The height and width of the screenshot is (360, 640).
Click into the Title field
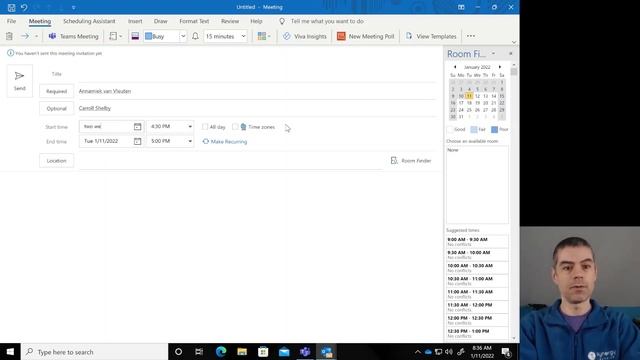coord(257,74)
